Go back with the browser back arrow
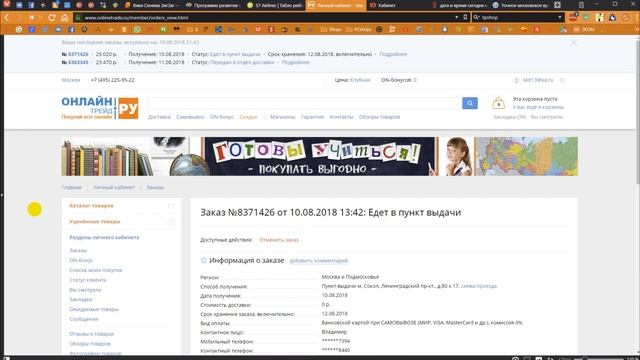The width and height of the screenshot is (640, 360). pyautogui.click(x=7, y=18)
